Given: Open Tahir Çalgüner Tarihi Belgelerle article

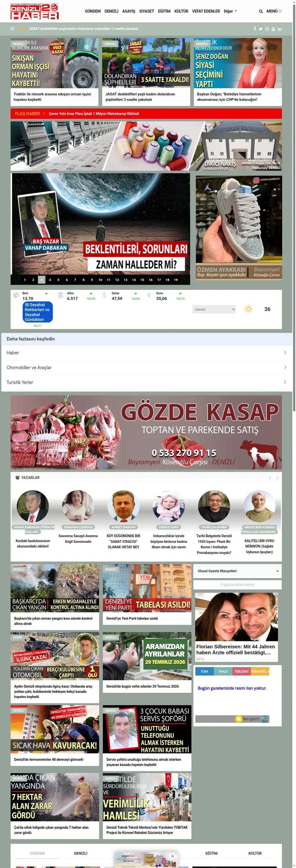Looking at the screenshot, I should tap(214, 544).
